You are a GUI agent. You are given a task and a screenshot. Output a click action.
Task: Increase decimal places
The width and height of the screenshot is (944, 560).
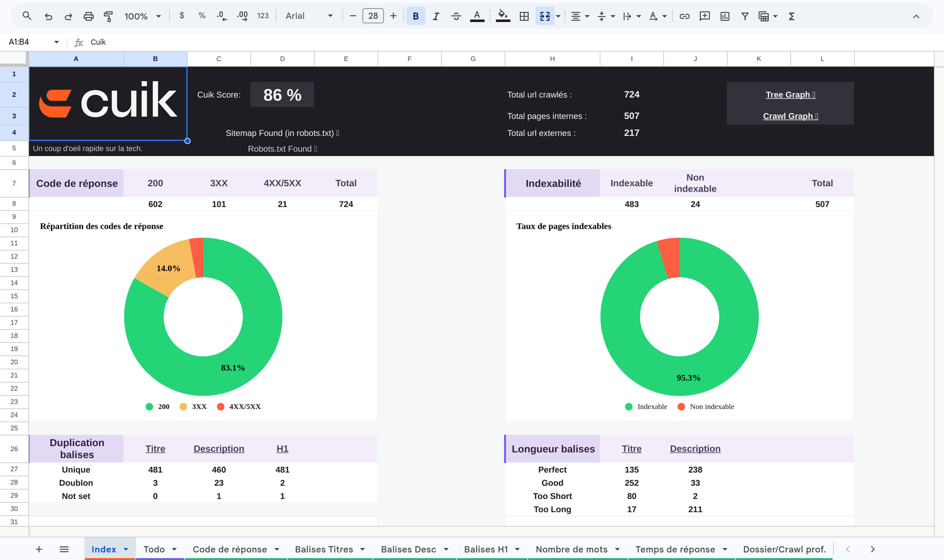(x=242, y=16)
